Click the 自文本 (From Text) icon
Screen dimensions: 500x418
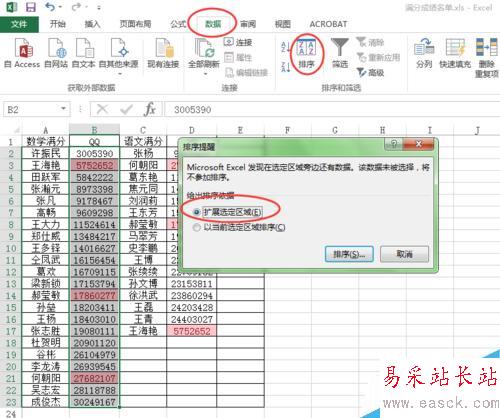[83, 53]
